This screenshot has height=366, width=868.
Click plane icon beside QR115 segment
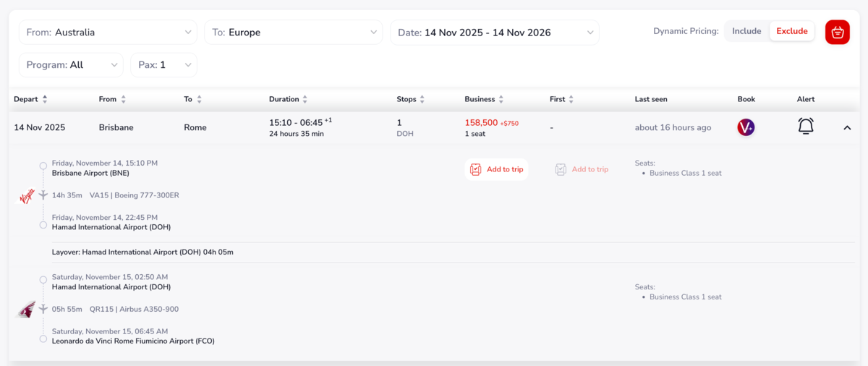[43, 309]
